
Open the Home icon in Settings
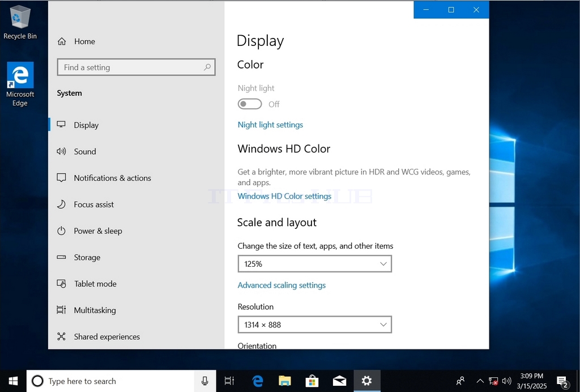[62, 41]
